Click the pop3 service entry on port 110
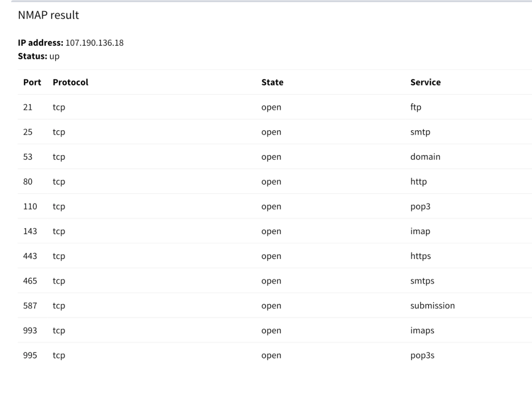Screen dimensions: 532x394 [420, 207]
